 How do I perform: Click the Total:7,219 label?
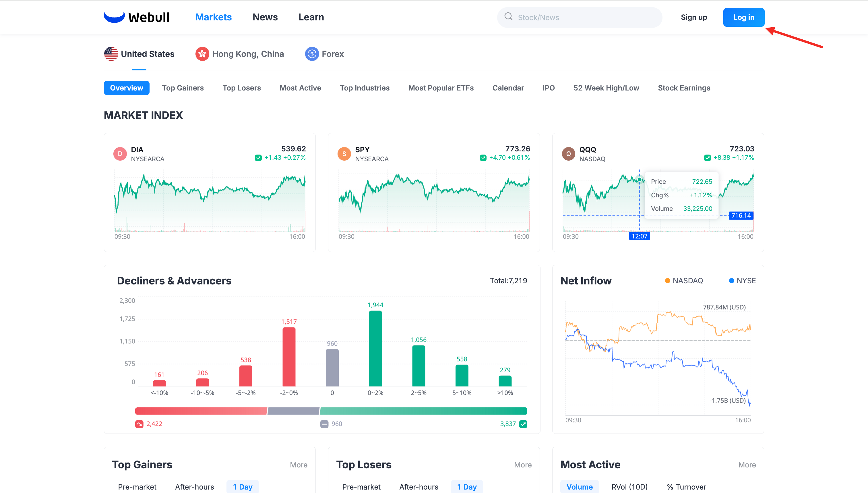point(508,281)
